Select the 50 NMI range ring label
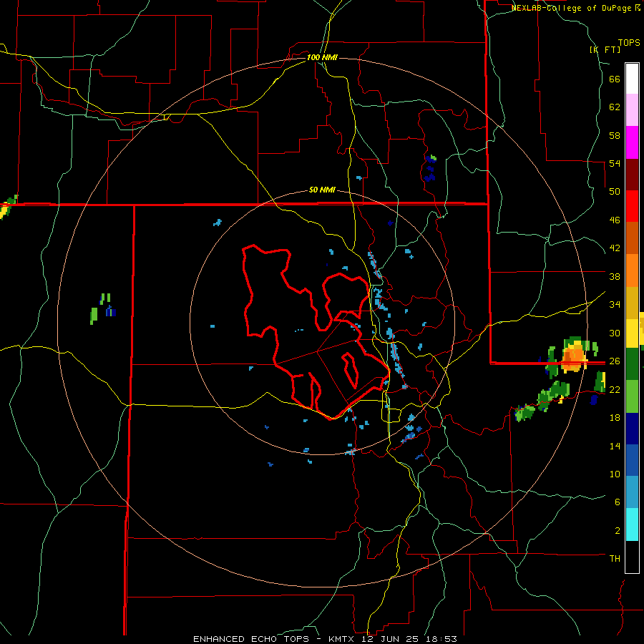Image resolution: width=644 pixels, height=644 pixels. point(322,190)
